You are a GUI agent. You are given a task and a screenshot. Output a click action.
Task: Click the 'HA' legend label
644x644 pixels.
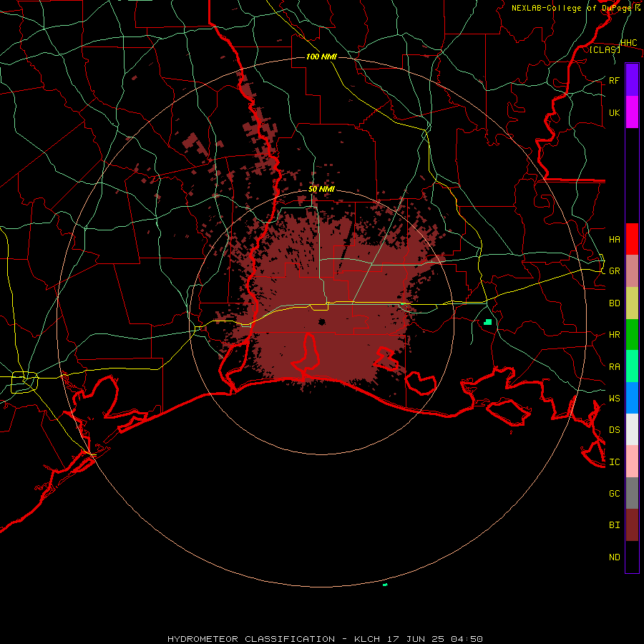tap(614, 239)
